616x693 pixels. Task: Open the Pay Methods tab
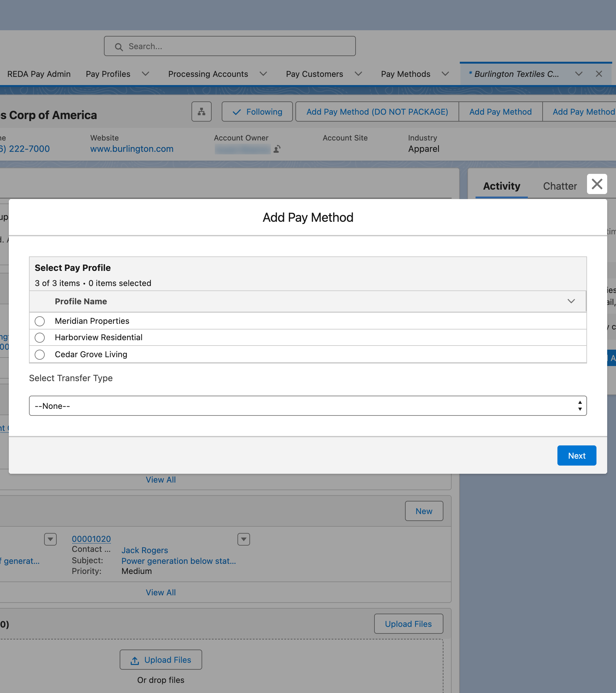(x=406, y=74)
